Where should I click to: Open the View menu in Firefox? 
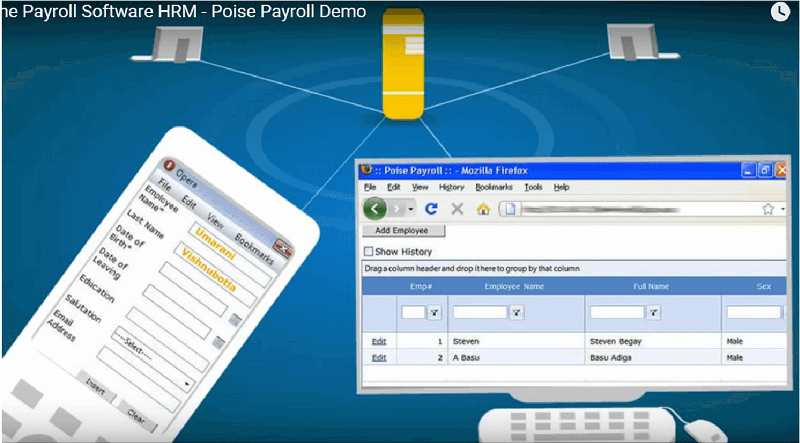click(420, 187)
